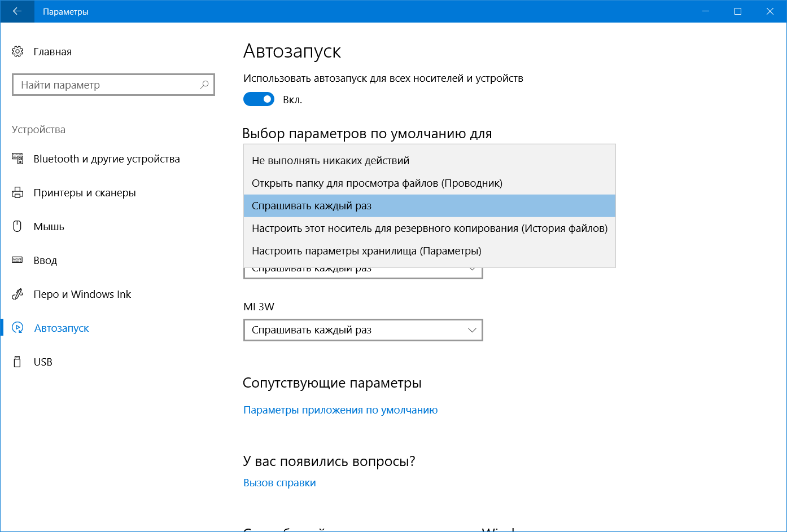Click the 'Вызов справки' link
This screenshot has height=532, width=787.
coord(279,483)
